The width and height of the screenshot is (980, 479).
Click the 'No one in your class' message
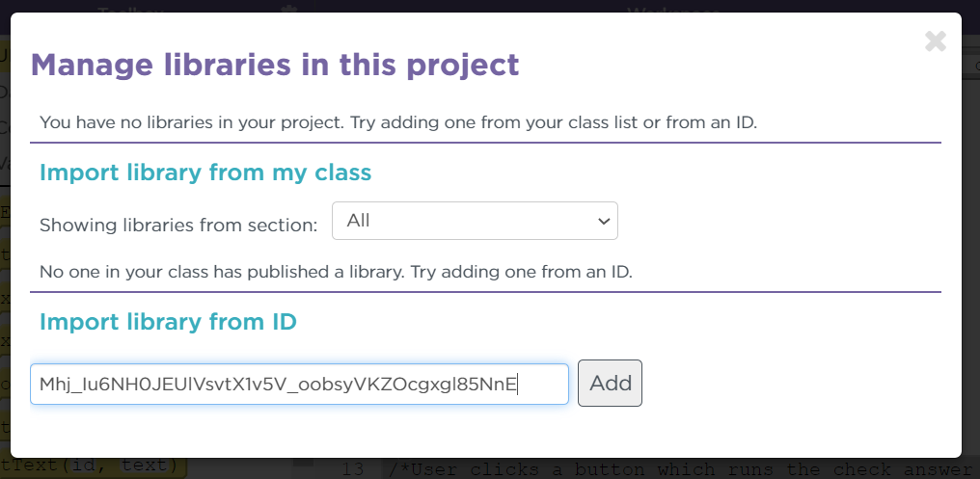coord(336,272)
